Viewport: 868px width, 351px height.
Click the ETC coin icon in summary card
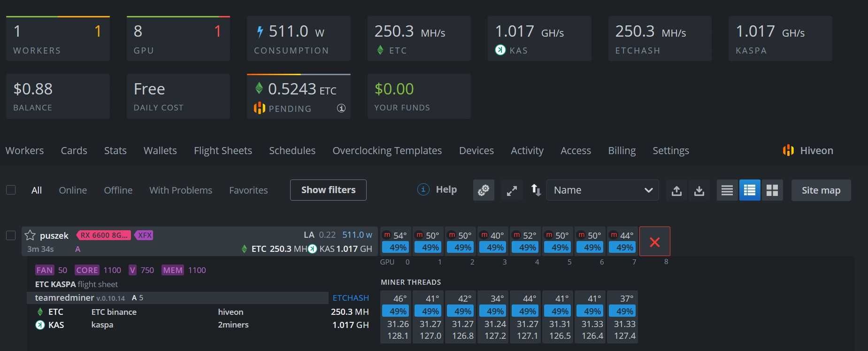coord(380,50)
